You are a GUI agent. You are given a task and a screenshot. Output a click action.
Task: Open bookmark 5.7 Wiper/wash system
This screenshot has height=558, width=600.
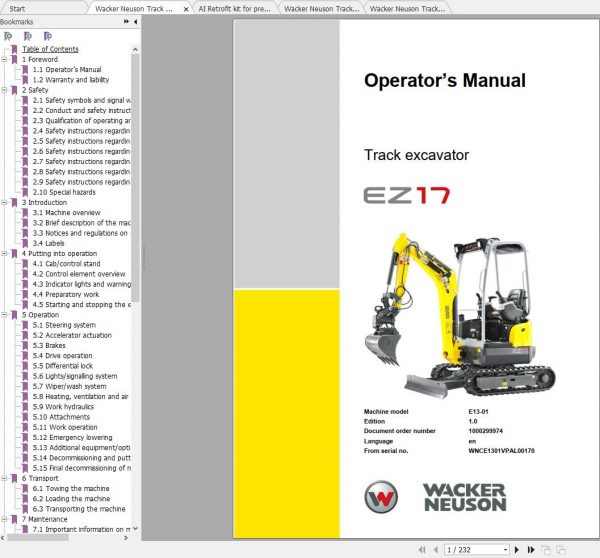(69, 386)
